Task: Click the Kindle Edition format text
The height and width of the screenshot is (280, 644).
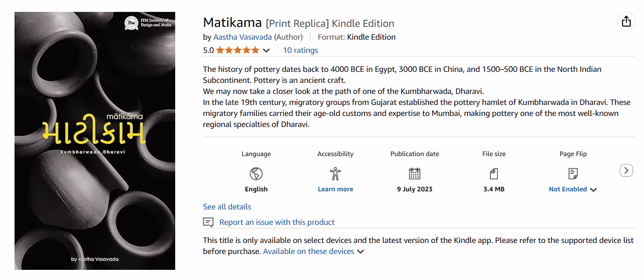Action: [x=371, y=37]
